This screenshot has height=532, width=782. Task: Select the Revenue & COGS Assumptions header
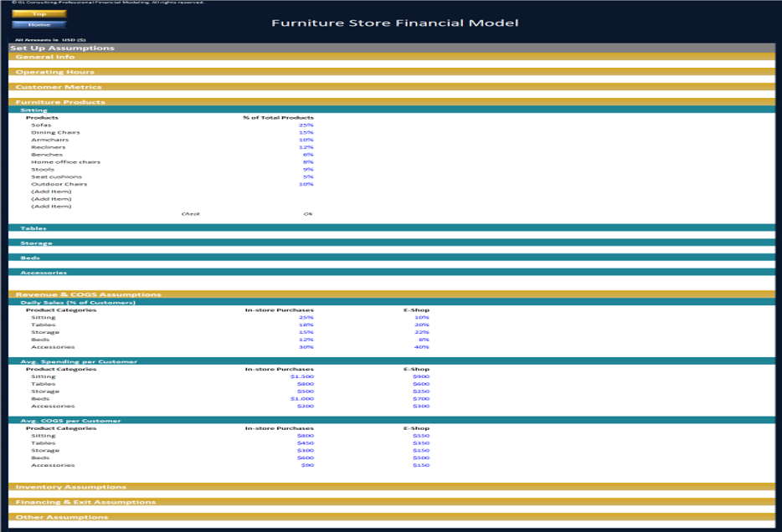[x=392, y=294]
